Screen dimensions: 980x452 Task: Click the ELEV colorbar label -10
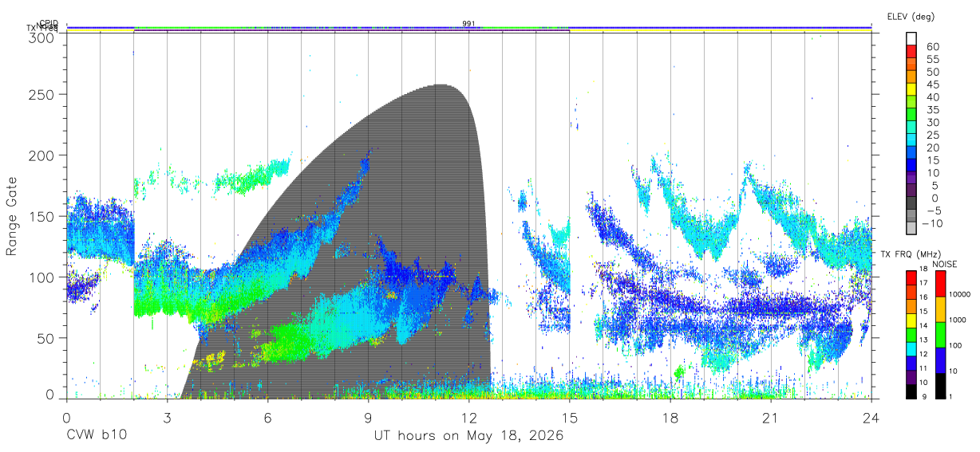click(x=931, y=222)
